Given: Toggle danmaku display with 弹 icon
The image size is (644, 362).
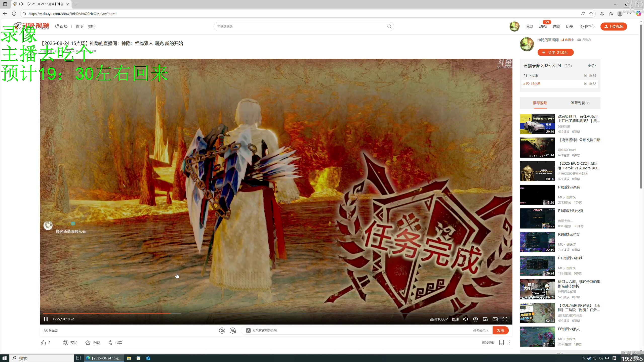Looking at the screenshot, I should tap(222, 331).
